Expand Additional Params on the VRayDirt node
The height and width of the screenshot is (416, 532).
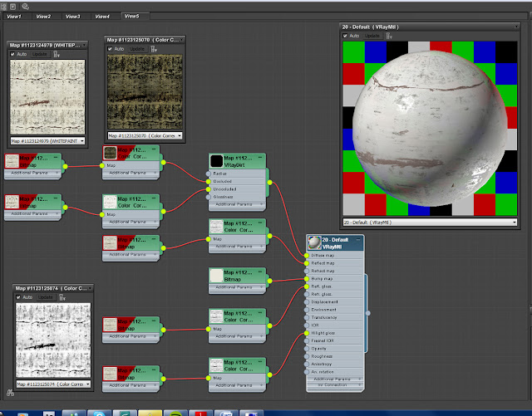[237, 204]
